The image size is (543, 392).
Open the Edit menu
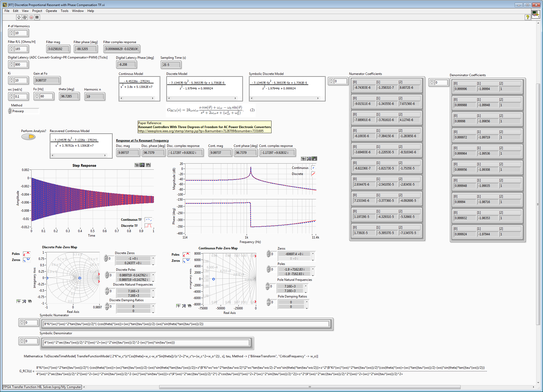click(16, 11)
